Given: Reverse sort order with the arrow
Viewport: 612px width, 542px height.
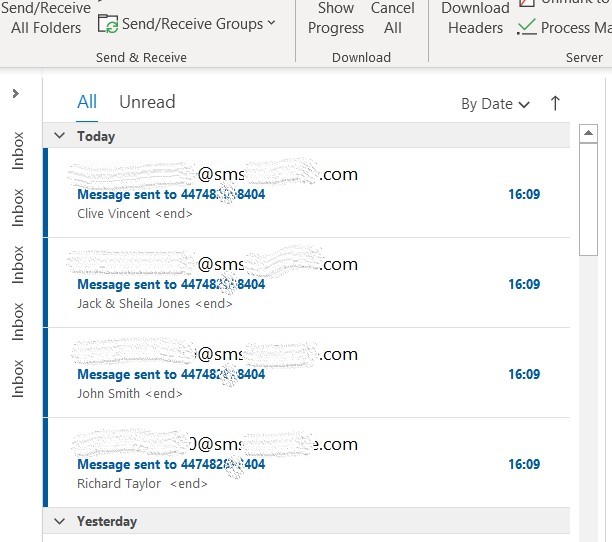Looking at the screenshot, I should [x=555, y=104].
